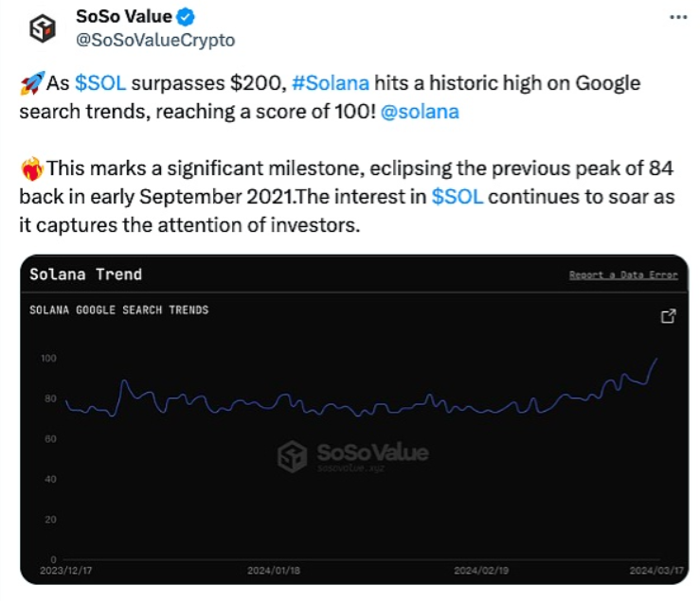Click the Solana Trend chart title
Screen dimensions: 700x601
[x=85, y=274]
